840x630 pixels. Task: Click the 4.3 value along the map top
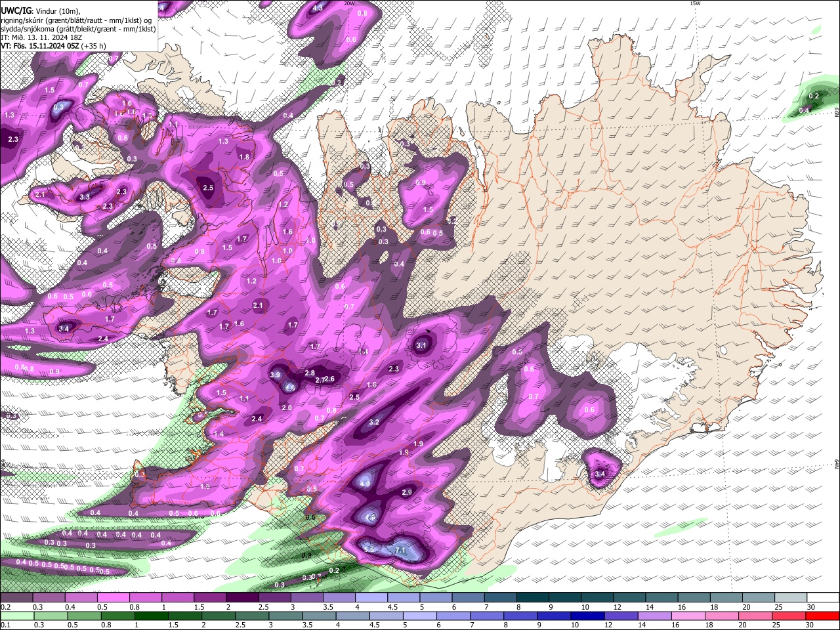pyautogui.click(x=318, y=8)
